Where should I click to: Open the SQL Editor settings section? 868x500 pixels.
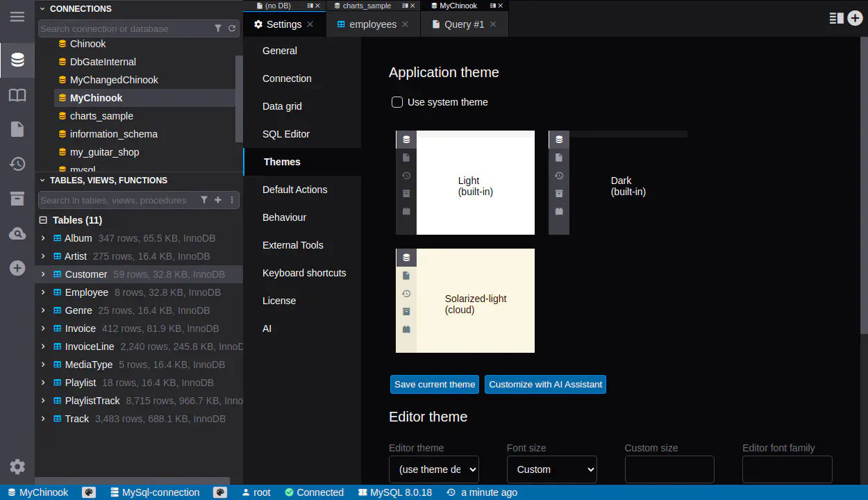pyautogui.click(x=286, y=134)
